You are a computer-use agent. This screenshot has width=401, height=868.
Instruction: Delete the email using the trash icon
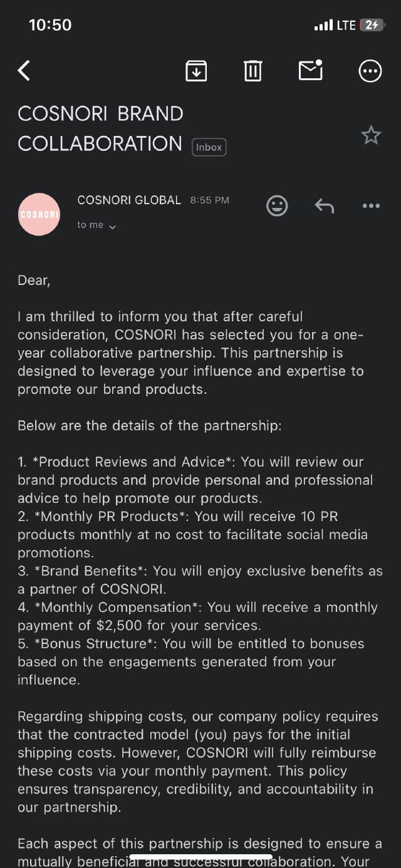(x=253, y=71)
